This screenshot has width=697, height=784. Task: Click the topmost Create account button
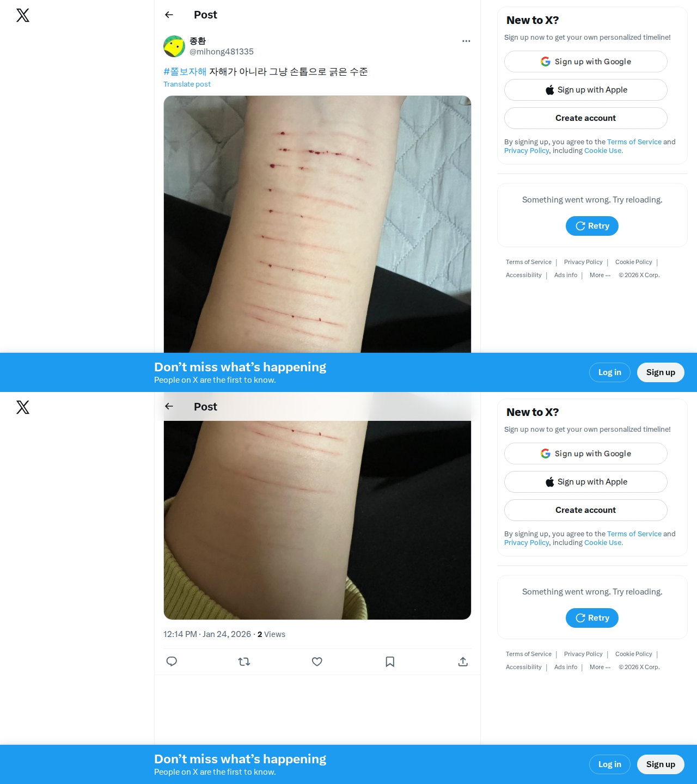pos(586,118)
